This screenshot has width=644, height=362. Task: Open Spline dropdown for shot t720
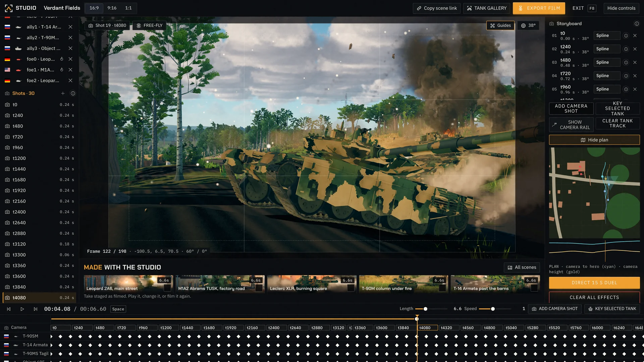[607, 76]
